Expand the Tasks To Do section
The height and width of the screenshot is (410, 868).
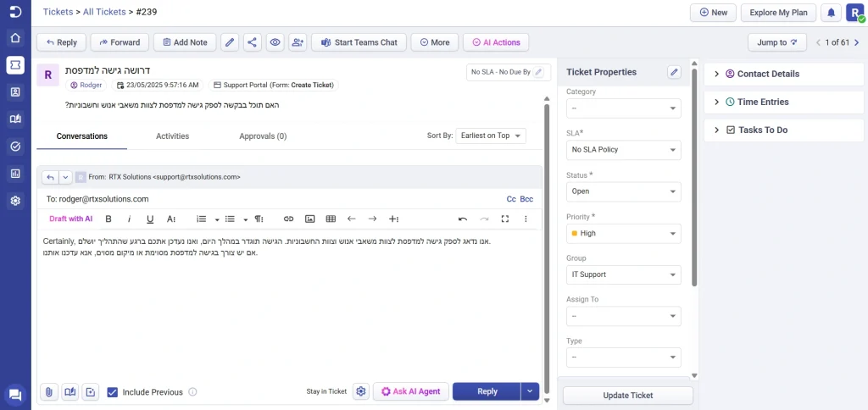[782, 130]
